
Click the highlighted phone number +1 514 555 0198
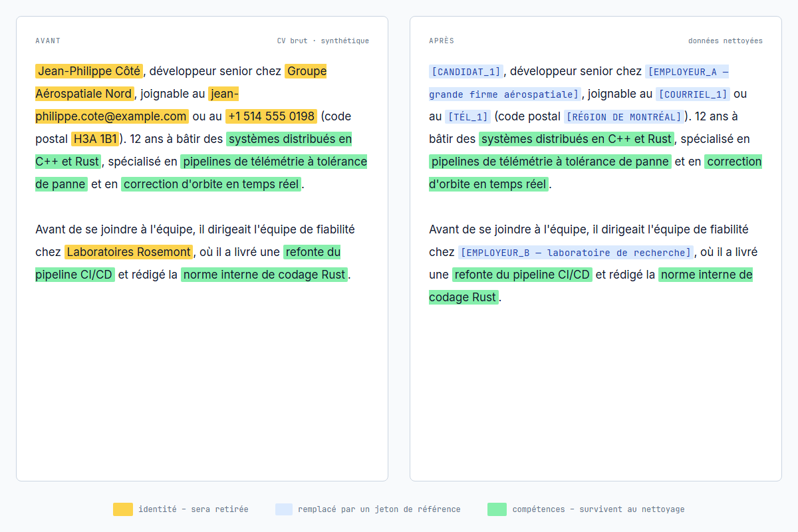click(271, 116)
